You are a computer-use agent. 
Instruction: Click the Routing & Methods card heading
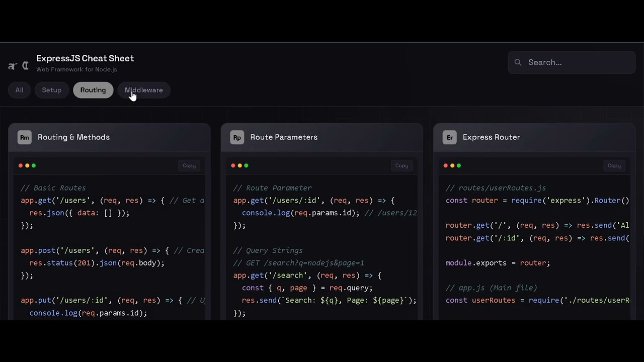pos(73,137)
